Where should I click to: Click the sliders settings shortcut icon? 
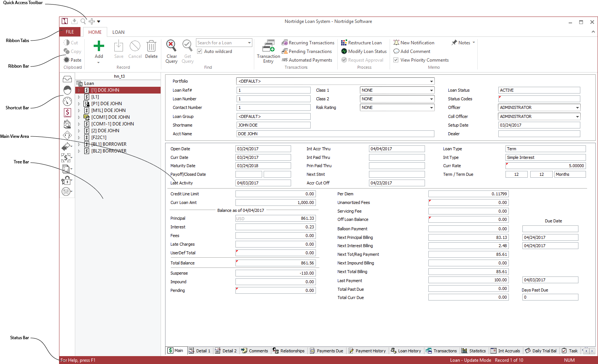click(66, 192)
